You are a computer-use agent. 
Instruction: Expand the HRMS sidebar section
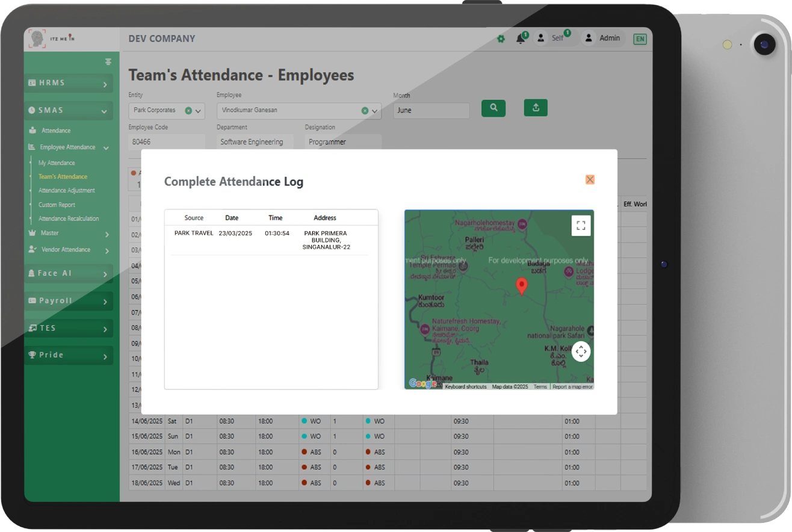(69, 84)
